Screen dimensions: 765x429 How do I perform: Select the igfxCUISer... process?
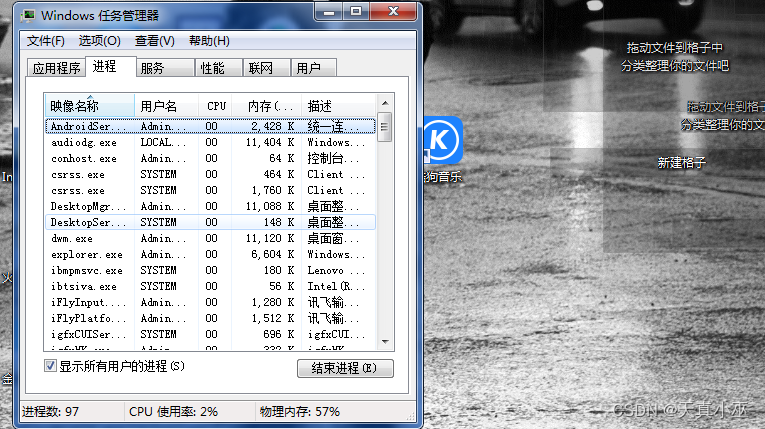pyautogui.click(x=210, y=334)
